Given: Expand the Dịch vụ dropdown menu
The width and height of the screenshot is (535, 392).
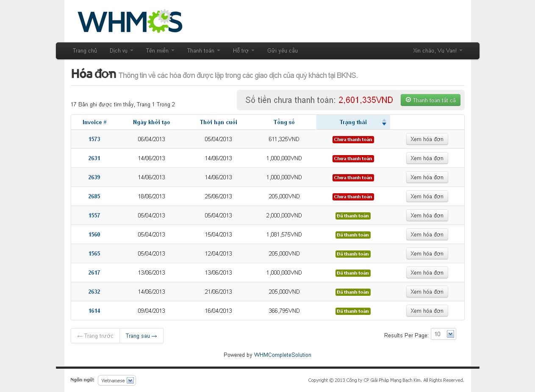Looking at the screenshot, I should click(x=121, y=51).
